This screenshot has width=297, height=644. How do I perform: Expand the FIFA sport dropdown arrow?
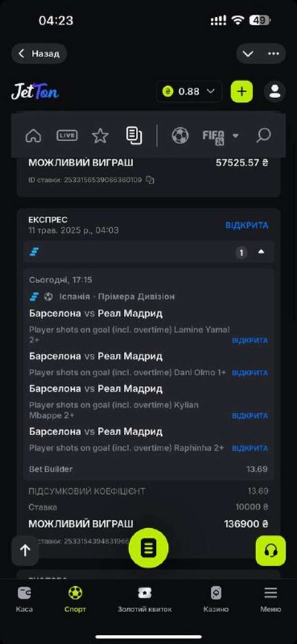click(235, 135)
